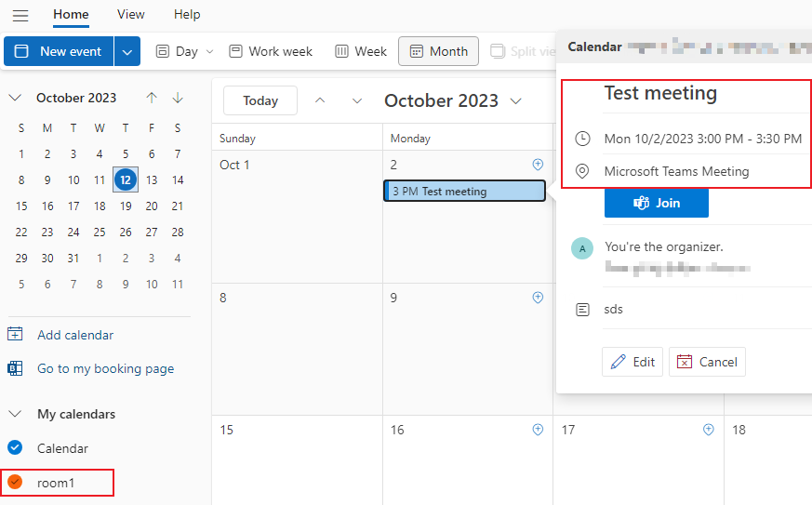This screenshot has height=505, width=812.
Task: Click the organizer avatar A
Action: [582, 248]
